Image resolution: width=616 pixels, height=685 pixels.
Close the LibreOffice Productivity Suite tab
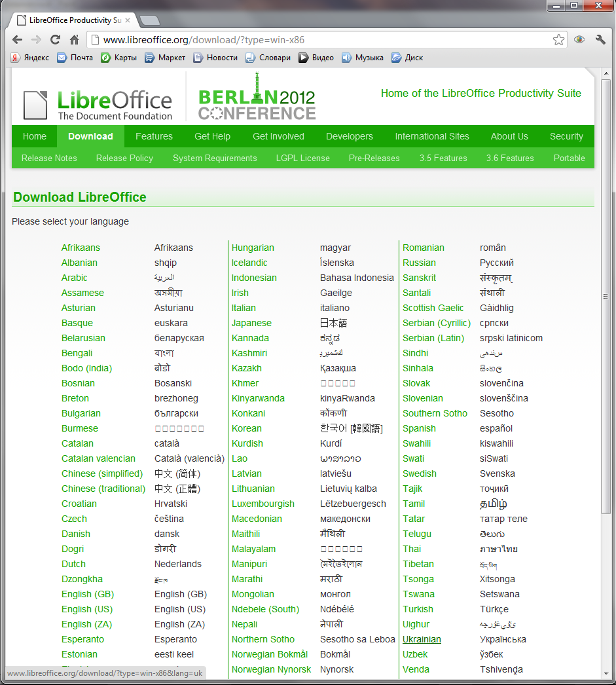pos(128,20)
